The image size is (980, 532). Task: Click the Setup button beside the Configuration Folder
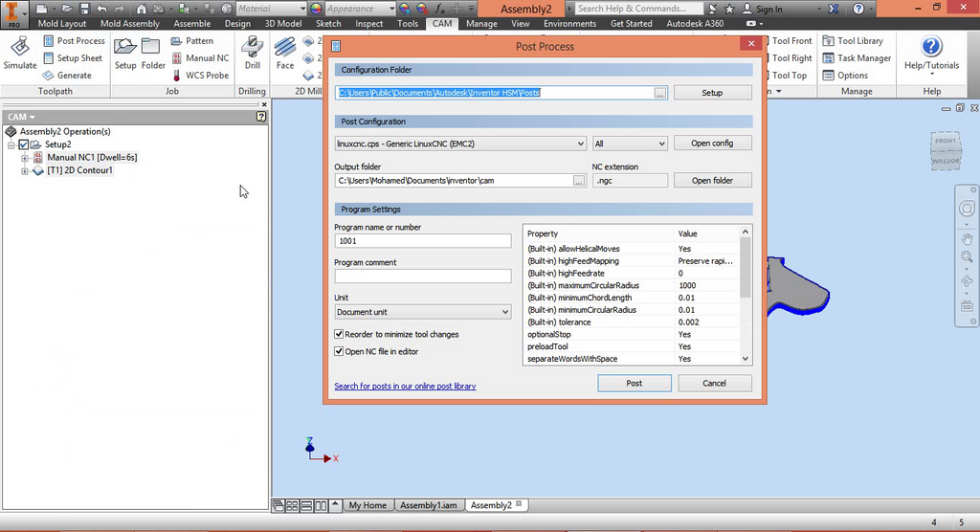(x=712, y=93)
